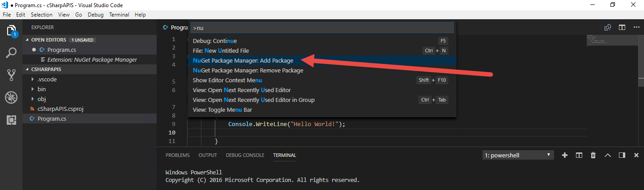Choose View: Toggle Menu Bar command
Viewport: 644px width, 190px height.
pyautogui.click(x=322, y=110)
